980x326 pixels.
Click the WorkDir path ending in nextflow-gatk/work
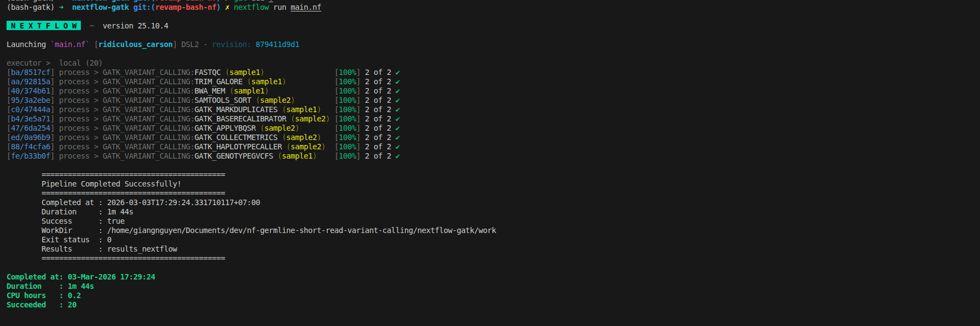point(302,230)
